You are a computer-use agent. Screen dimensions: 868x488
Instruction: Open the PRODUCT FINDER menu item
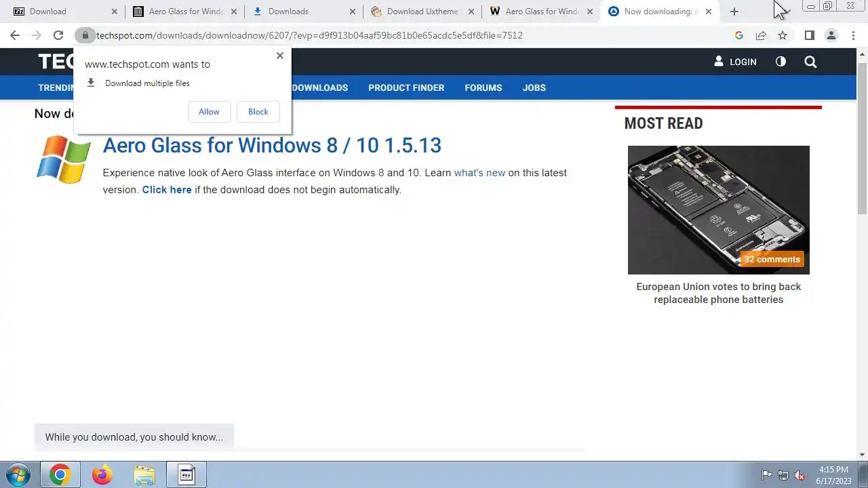click(406, 87)
